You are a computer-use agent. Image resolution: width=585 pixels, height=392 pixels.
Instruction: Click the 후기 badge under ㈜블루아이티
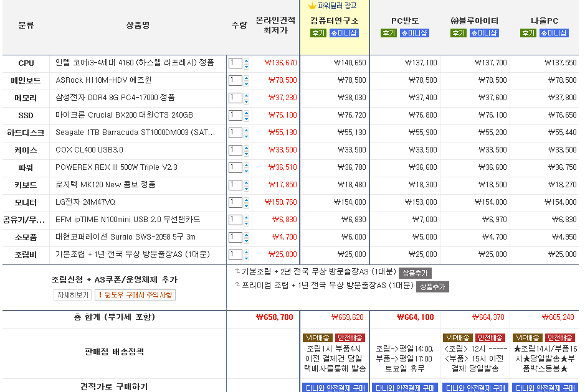pyautogui.click(x=458, y=33)
